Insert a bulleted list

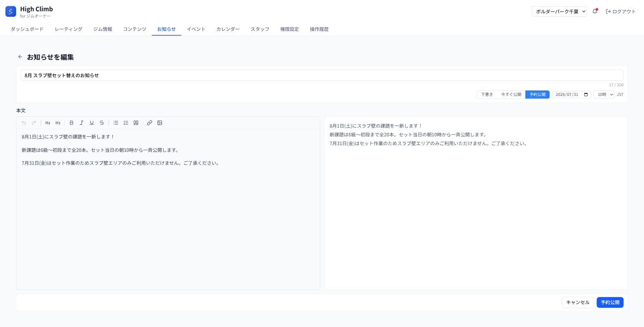click(116, 123)
